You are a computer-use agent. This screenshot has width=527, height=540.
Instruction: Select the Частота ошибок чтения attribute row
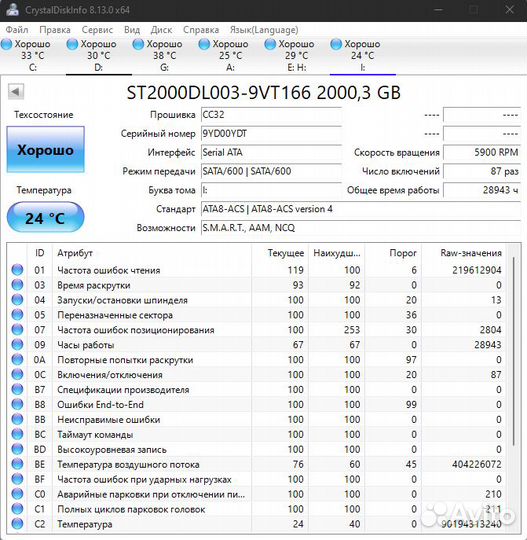click(257, 270)
